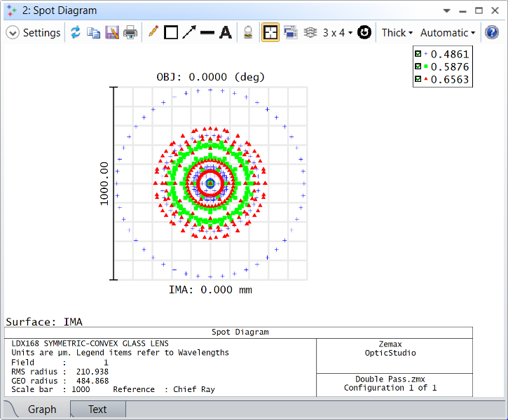Viewport: 508px width, 420px height.
Task: Click the overlay layers icon
Action: (x=310, y=33)
